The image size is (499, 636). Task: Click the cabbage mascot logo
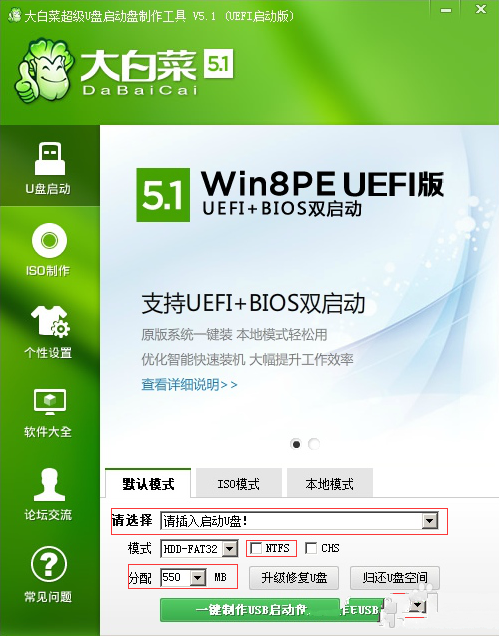(44, 70)
